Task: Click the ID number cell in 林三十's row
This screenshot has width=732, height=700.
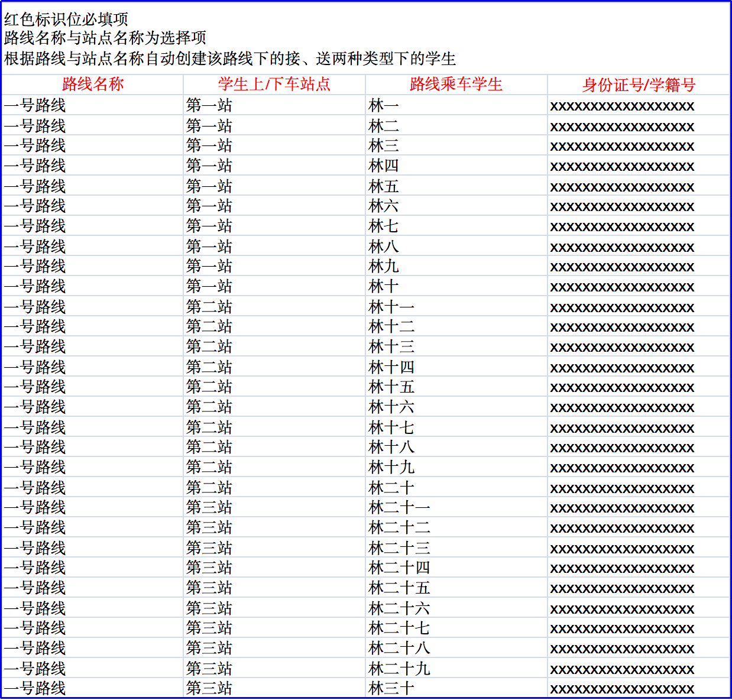Action: [639, 688]
